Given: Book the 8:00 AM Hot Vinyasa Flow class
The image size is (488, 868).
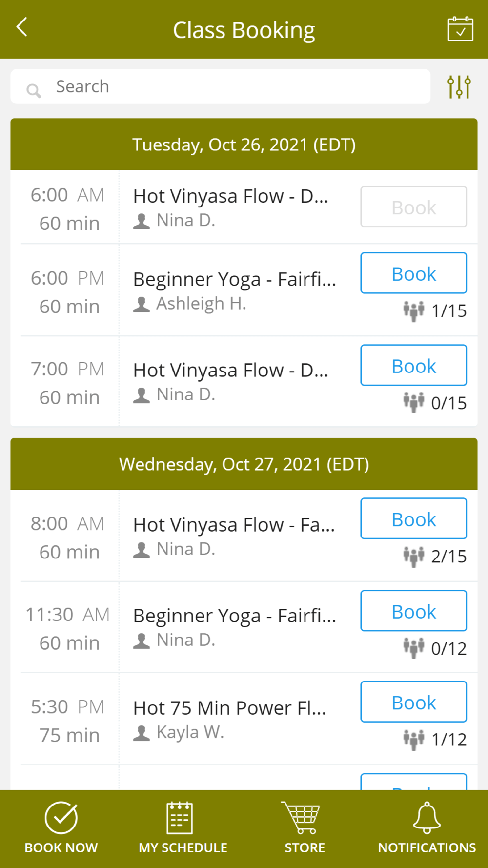Looking at the screenshot, I should 413,519.
